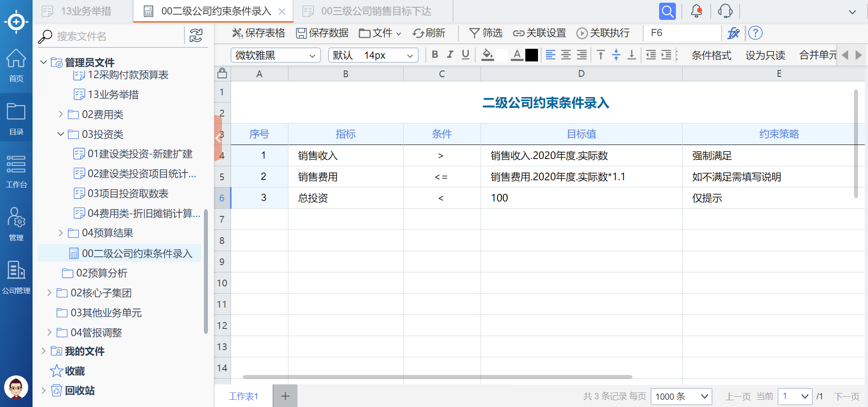Image resolution: width=868 pixels, height=407 pixels.
Task: Click the help question mark icon
Action: point(755,33)
